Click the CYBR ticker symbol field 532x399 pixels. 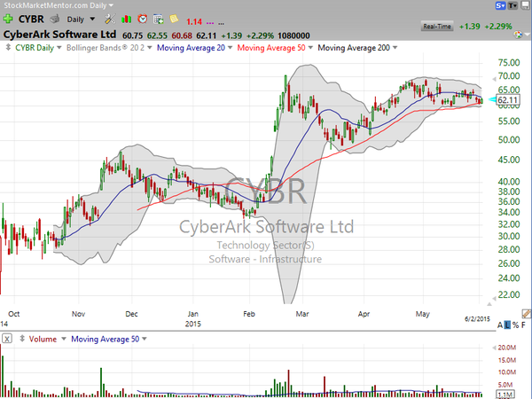click(x=31, y=19)
